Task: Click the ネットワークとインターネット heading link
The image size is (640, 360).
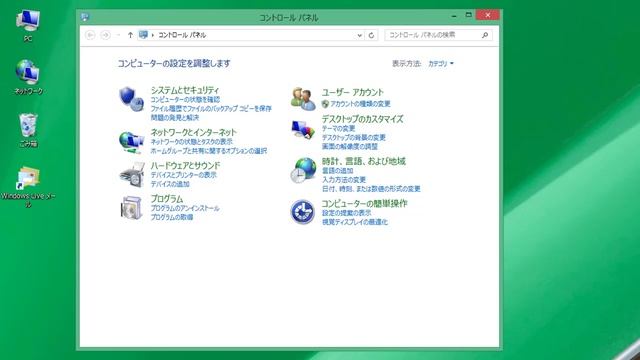Action: tap(193, 132)
